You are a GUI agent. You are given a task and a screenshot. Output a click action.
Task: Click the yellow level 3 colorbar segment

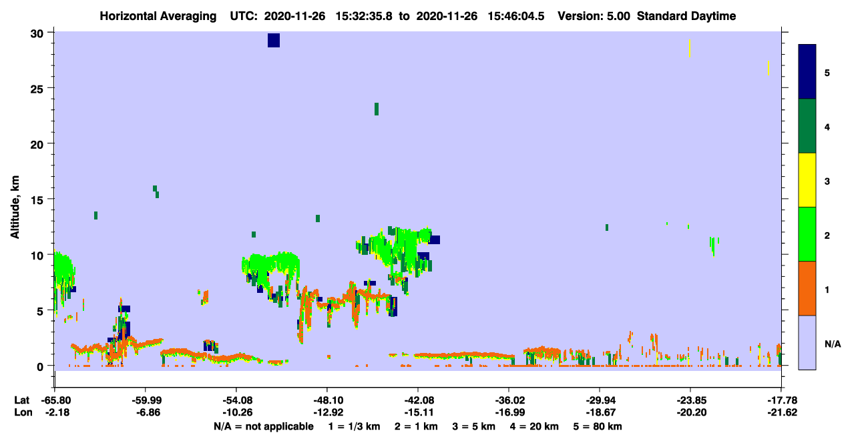tap(807, 180)
